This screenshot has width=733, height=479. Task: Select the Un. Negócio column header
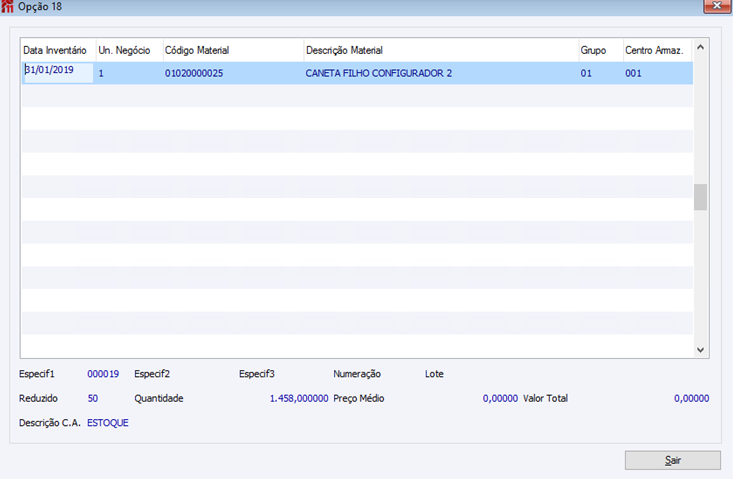tap(129, 50)
